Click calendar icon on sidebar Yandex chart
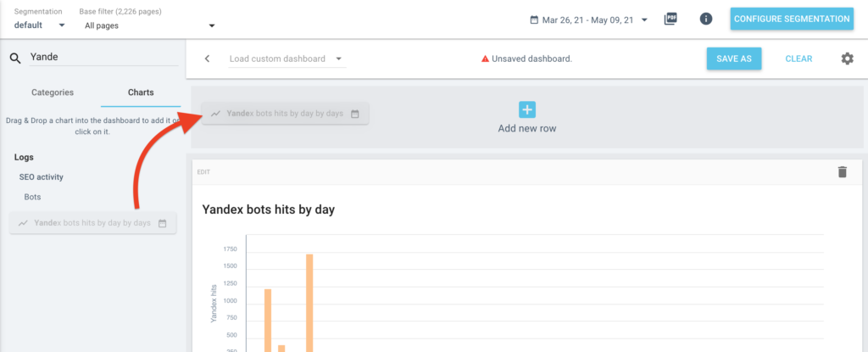Viewport: 868px width, 352px height. [162, 223]
